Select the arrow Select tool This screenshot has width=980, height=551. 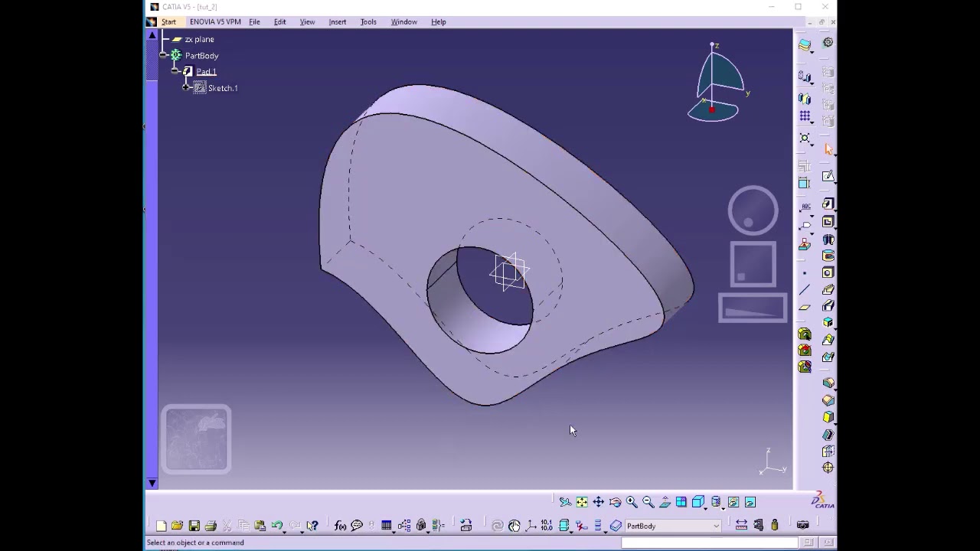click(x=828, y=149)
